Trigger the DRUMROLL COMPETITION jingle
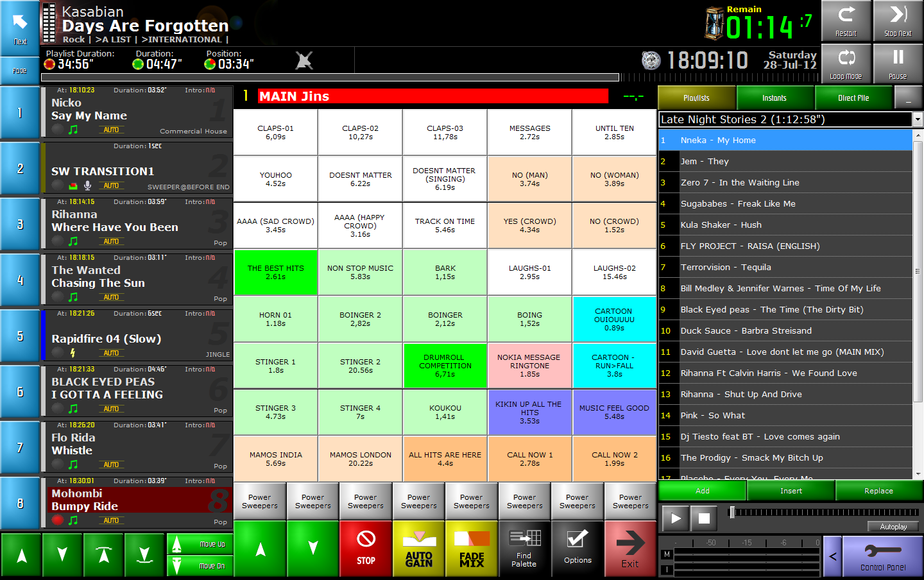 tap(445, 365)
